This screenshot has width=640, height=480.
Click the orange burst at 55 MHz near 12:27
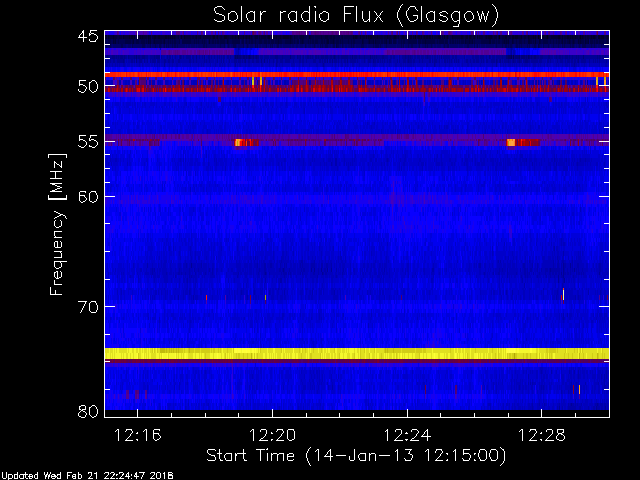511,142
